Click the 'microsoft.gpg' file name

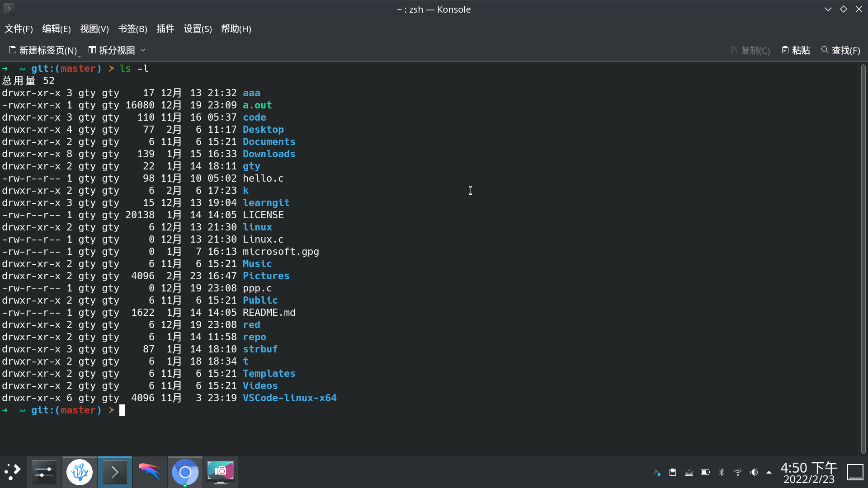pos(281,252)
